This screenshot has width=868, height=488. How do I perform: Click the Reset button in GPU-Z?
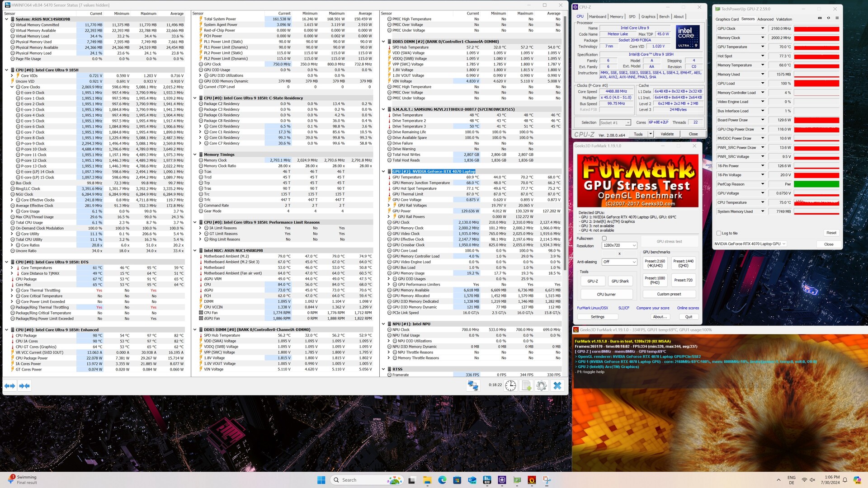(831, 233)
